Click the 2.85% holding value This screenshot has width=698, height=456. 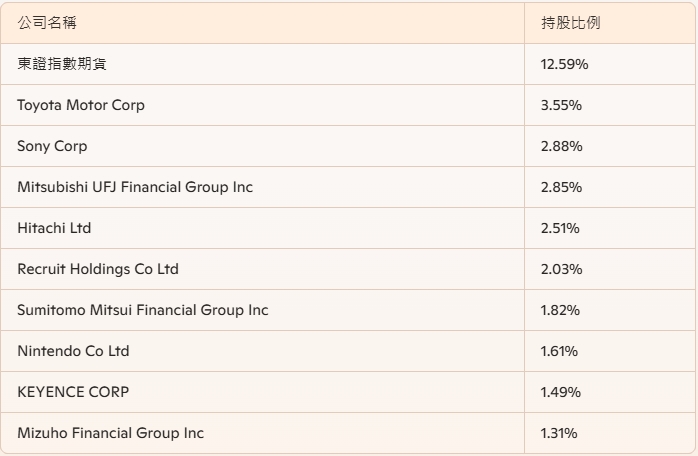coord(561,187)
